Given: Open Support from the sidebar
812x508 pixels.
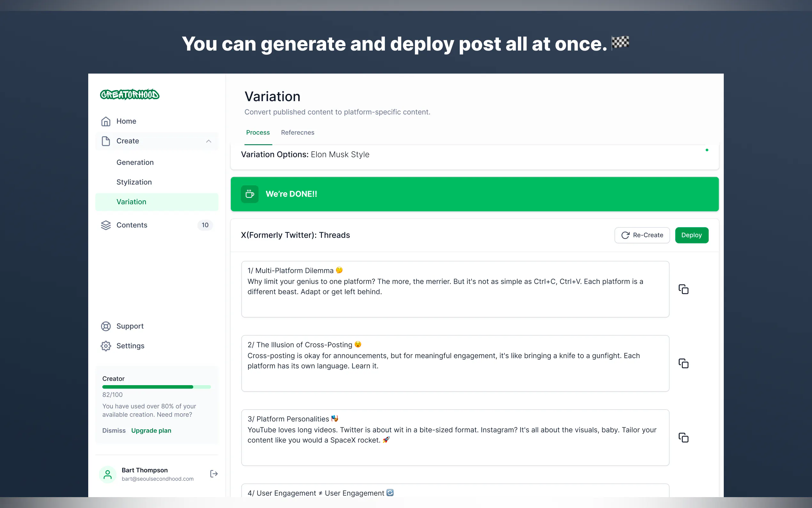Looking at the screenshot, I should pos(129,326).
